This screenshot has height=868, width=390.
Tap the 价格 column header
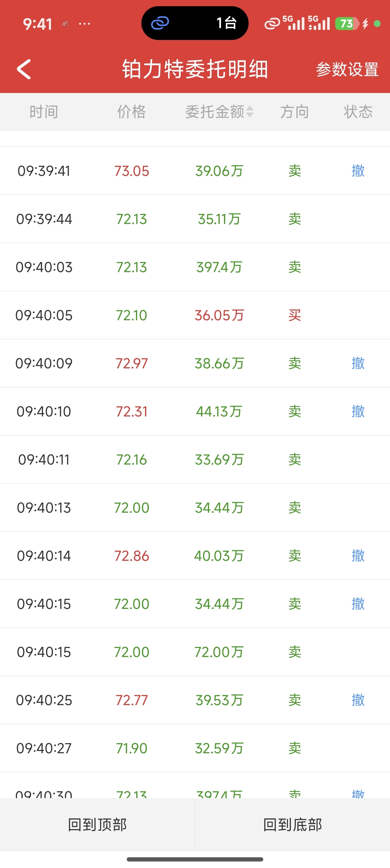131,112
